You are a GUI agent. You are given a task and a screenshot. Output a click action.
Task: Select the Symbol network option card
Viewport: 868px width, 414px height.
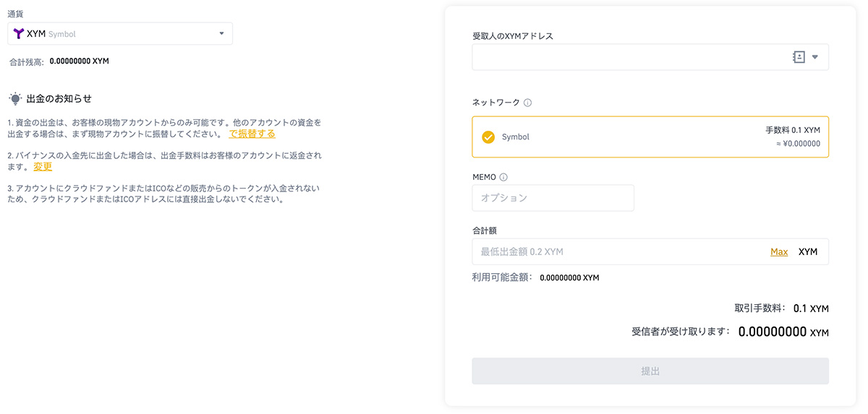coord(650,137)
